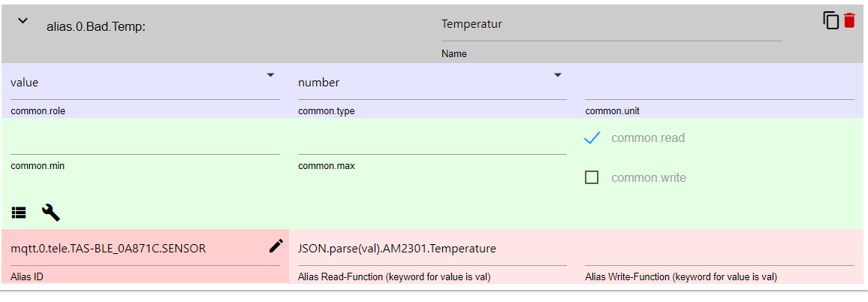Click the common.read label text
The height and width of the screenshot is (302, 868).
click(x=647, y=138)
